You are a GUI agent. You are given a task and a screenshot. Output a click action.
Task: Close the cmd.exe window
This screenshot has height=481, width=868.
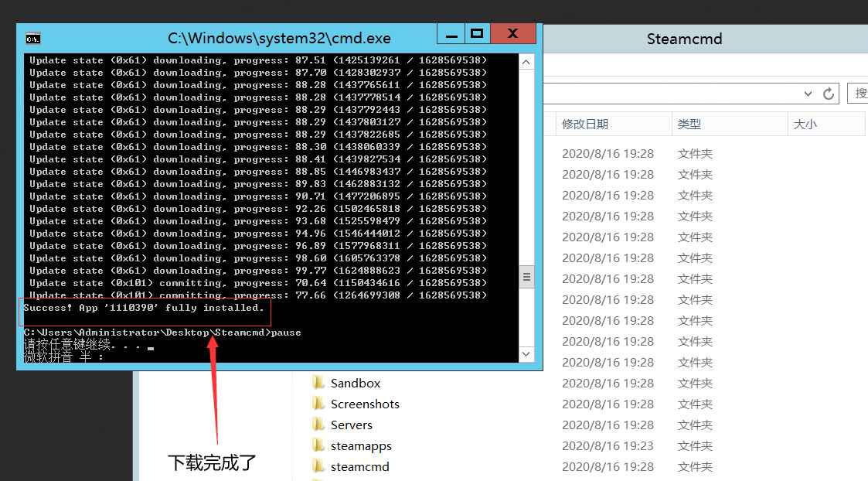tap(513, 34)
